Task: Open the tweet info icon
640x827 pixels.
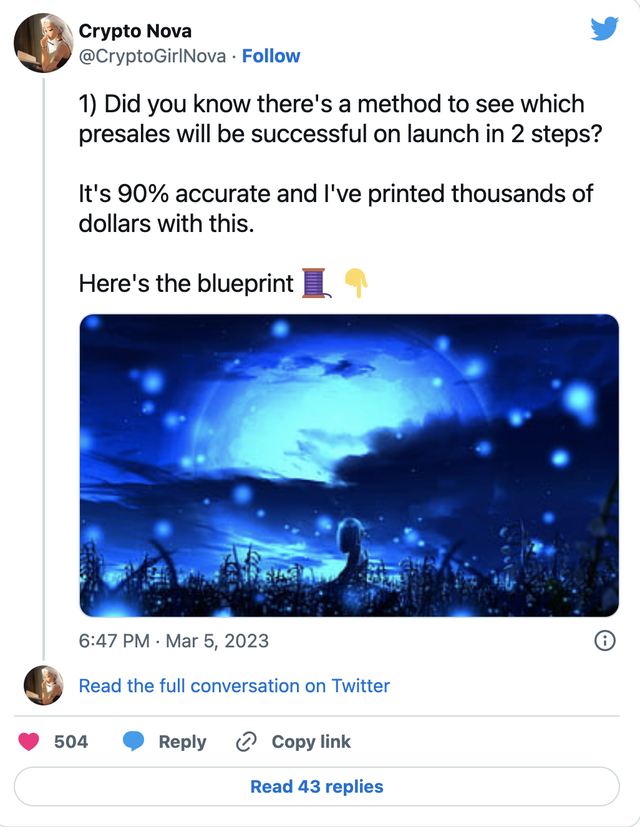Action: pos(604,641)
